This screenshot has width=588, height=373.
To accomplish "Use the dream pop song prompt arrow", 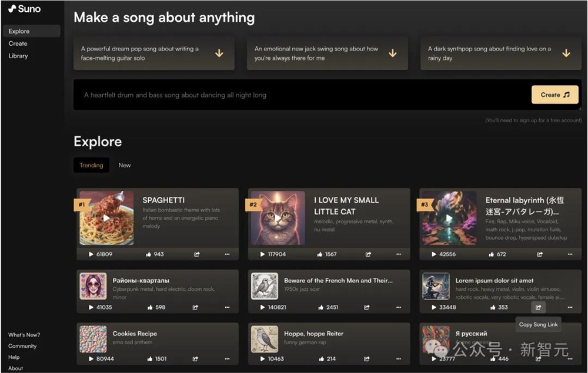I will pyautogui.click(x=219, y=53).
